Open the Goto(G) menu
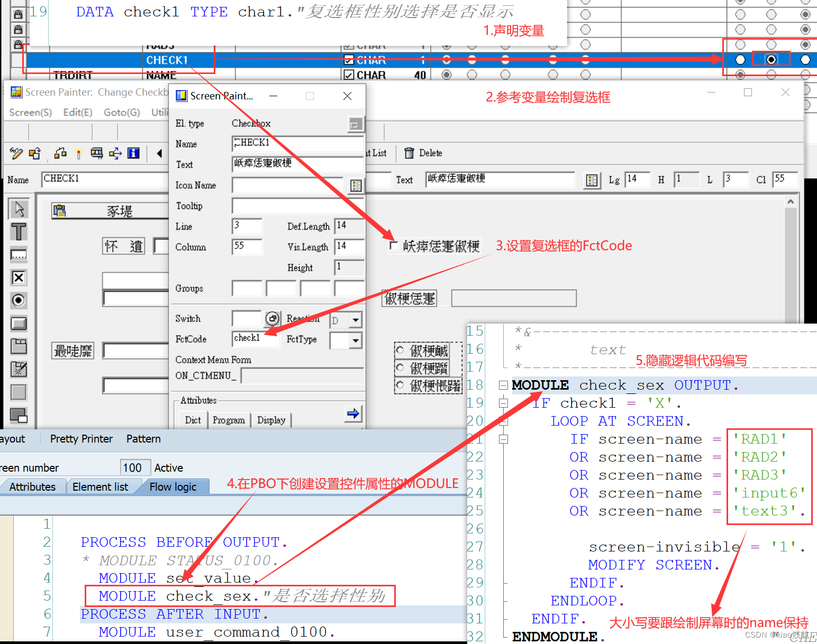Screen dimensions: 817x644 coord(121,112)
